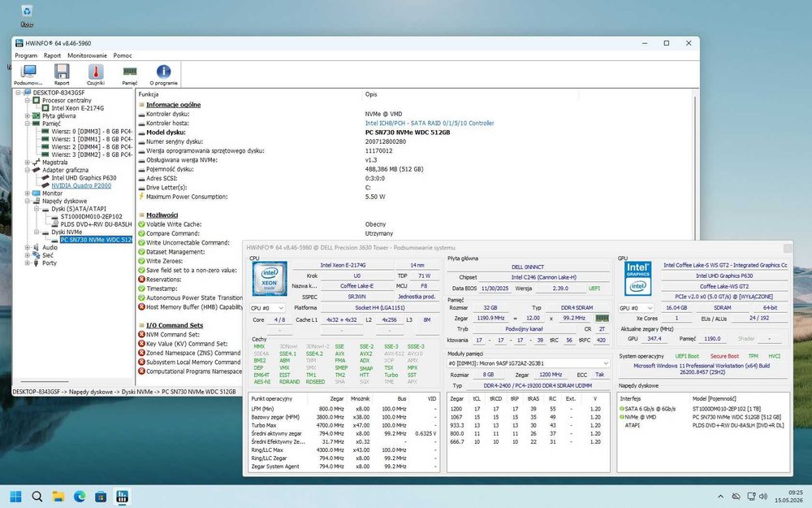This screenshot has height=508, width=812.
Task: Click the Magistrala bus icon in tree
Action: click(x=36, y=163)
